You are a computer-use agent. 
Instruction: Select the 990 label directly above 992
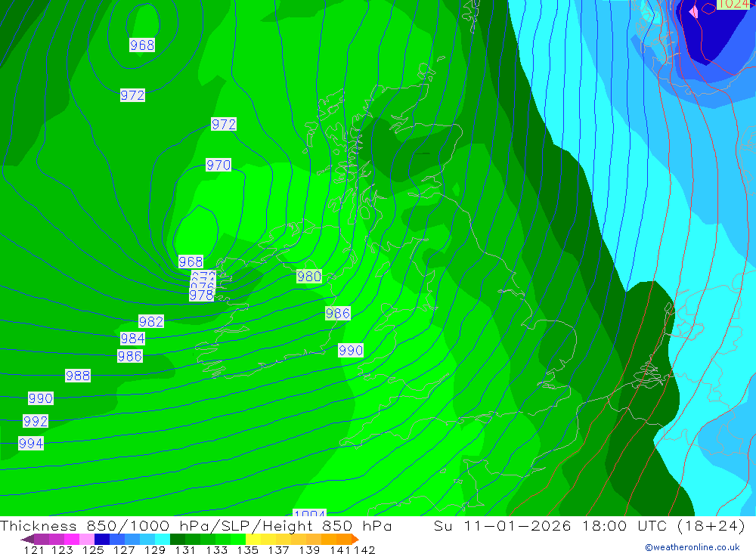41,398
